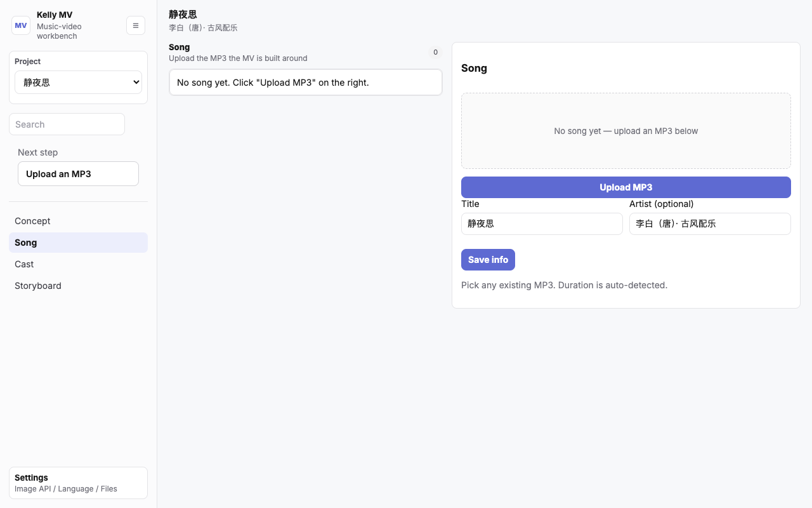Open Settings for Image API and Language

point(78,483)
